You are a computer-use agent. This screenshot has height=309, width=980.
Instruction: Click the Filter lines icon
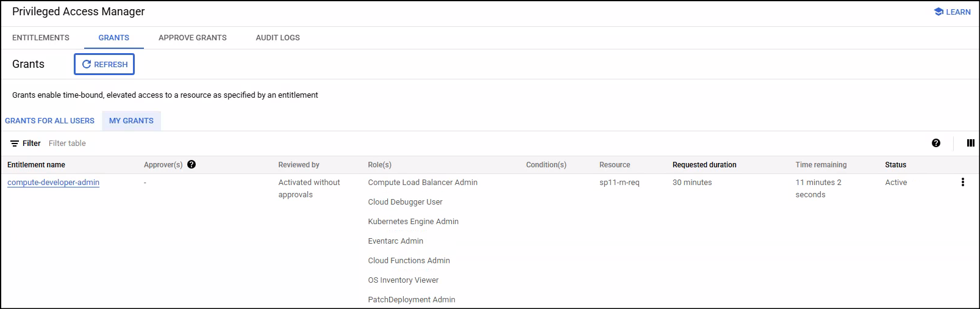(x=15, y=144)
